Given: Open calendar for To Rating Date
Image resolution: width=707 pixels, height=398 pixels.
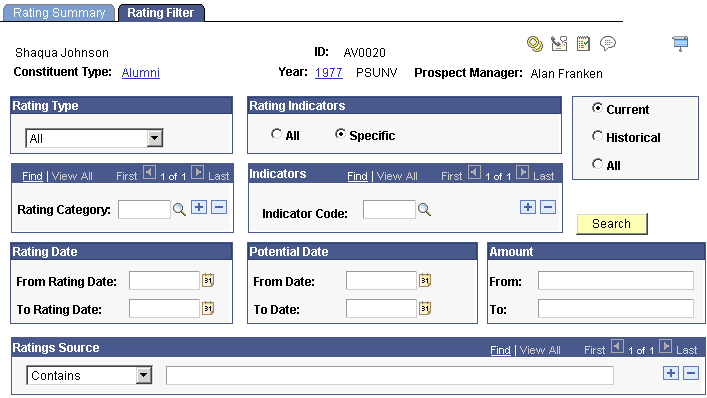Looking at the screenshot, I should (x=208, y=308).
